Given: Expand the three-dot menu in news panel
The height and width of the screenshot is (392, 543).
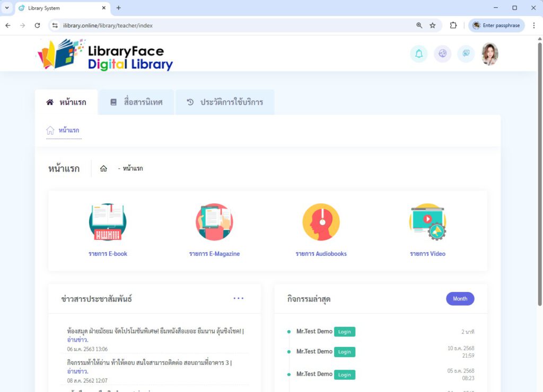Looking at the screenshot, I should point(239,298).
